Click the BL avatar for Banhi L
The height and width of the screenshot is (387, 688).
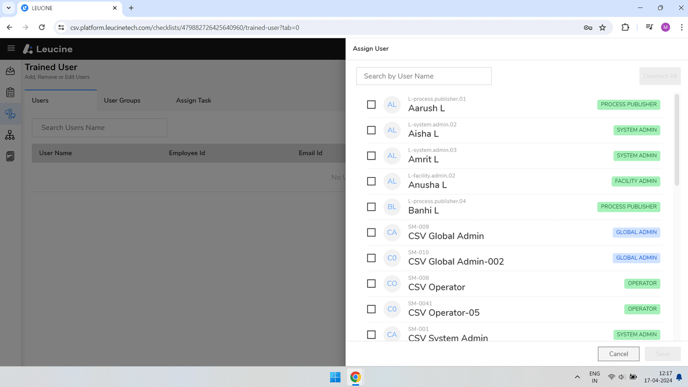coord(392,207)
